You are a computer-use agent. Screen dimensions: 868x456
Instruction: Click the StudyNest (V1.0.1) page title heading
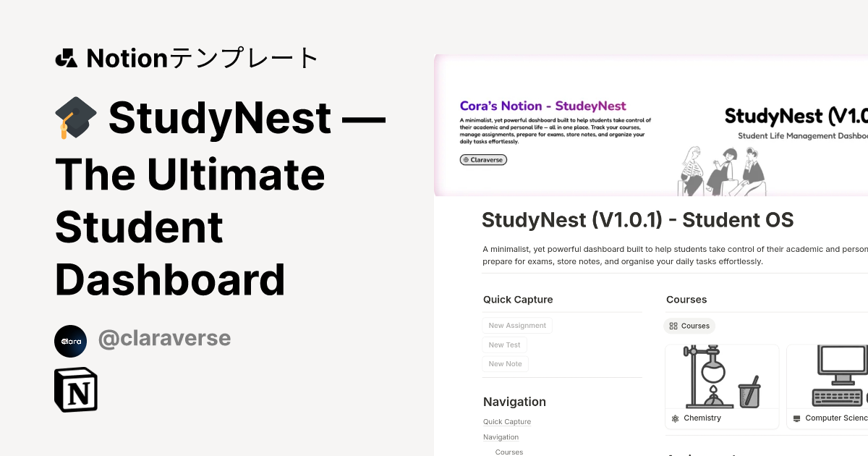tap(637, 220)
